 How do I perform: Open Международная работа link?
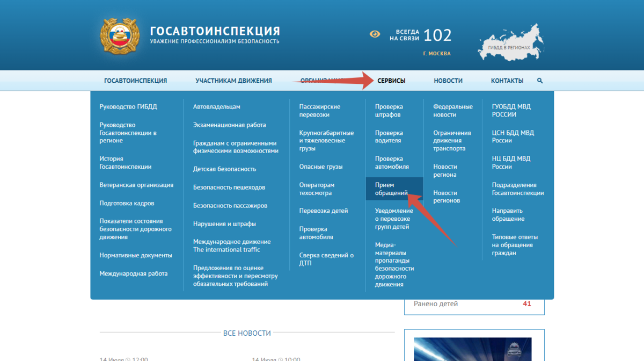click(x=134, y=273)
